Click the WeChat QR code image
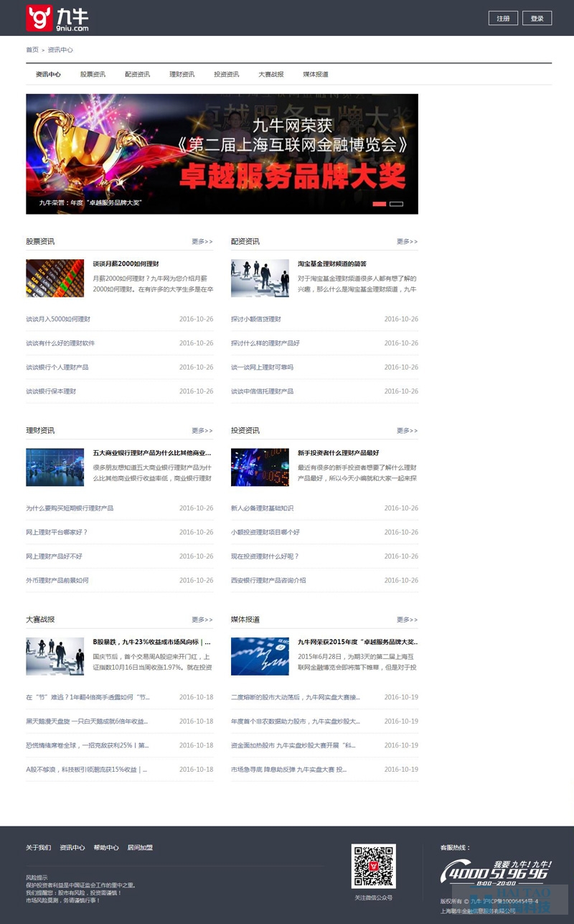The width and height of the screenshot is (574, 924). click(x=374, y=867)
